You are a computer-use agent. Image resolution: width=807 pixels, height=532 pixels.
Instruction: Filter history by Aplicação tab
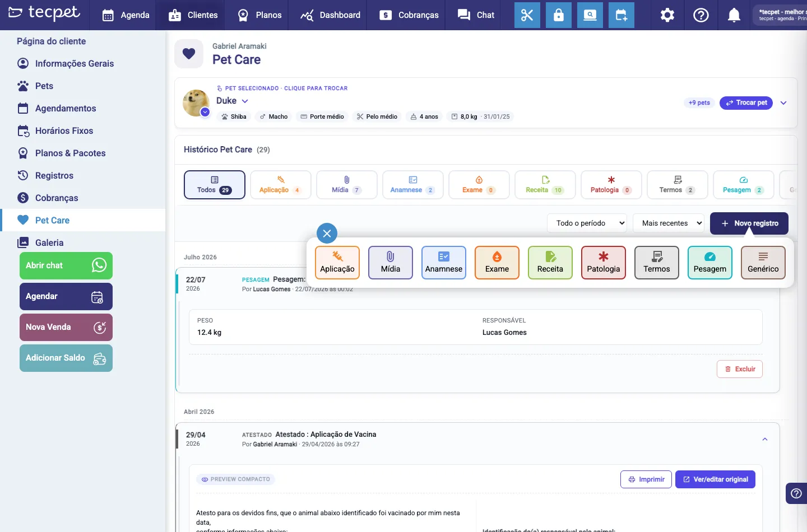pos(281,185)
